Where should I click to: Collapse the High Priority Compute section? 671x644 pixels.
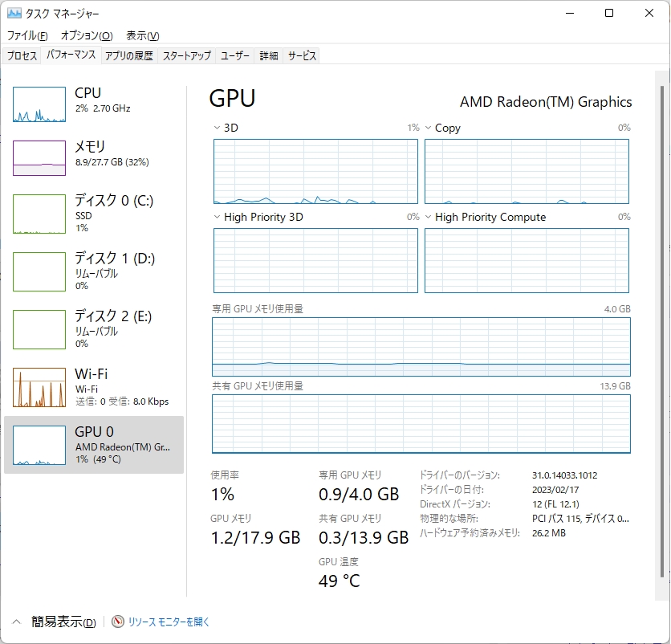coord(429,217)
